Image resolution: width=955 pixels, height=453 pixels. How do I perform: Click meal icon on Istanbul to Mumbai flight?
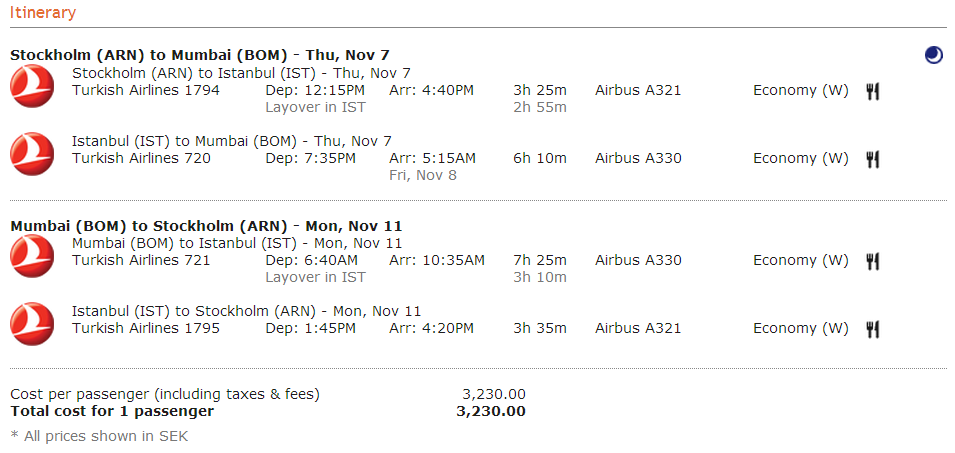(873, 160)
